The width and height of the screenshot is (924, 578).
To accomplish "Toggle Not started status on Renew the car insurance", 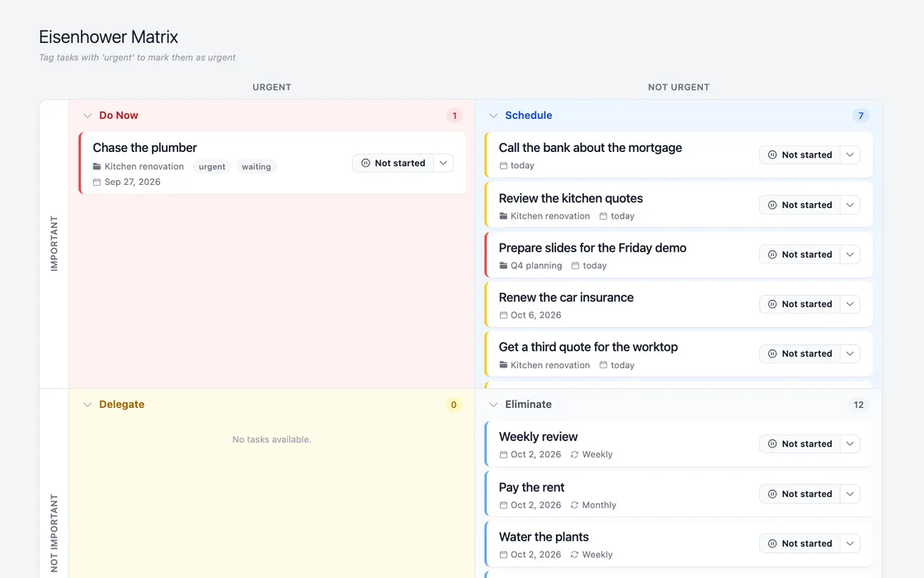I will [x=799, y=305].
